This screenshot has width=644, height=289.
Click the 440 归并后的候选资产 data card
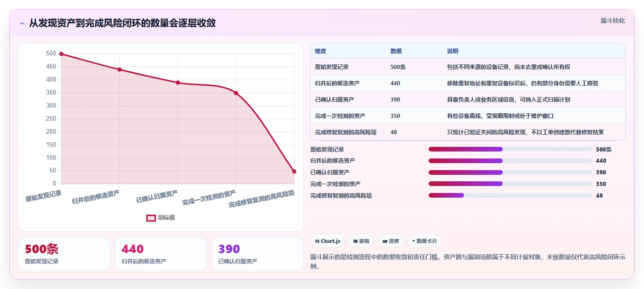(160, 254)
